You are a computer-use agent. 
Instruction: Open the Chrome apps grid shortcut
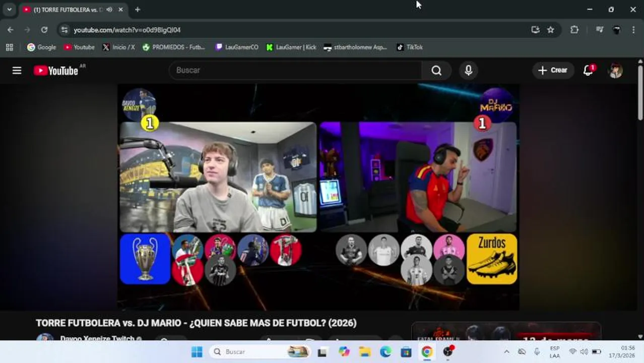pos(9,47)
